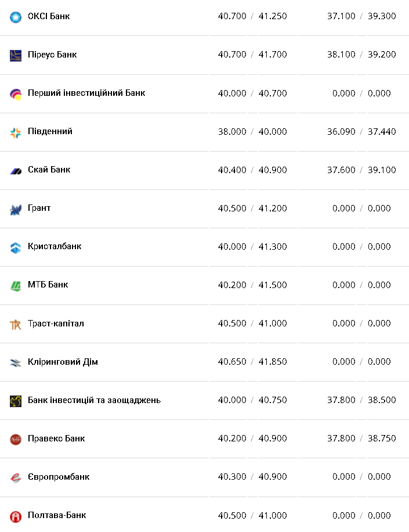Open the ОКСІ Банк name link
Image resolution: width=409 pixels, height=532 pixels.
tap(49, 16)
